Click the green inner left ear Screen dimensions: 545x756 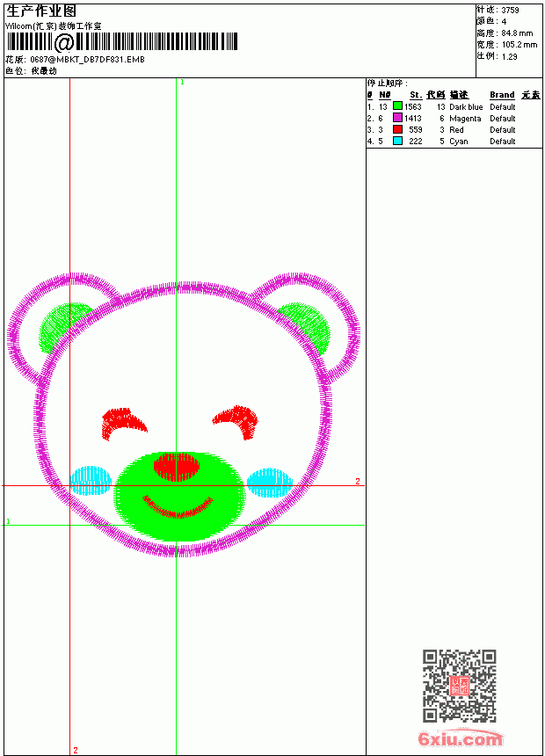(64, 328)
